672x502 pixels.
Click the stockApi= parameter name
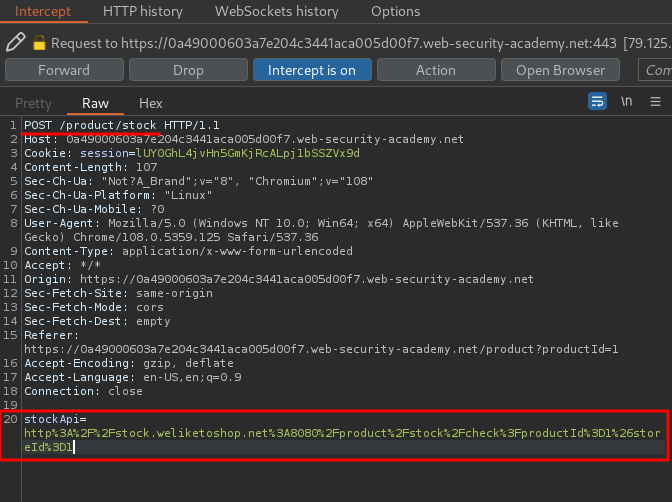coord(55,419)
